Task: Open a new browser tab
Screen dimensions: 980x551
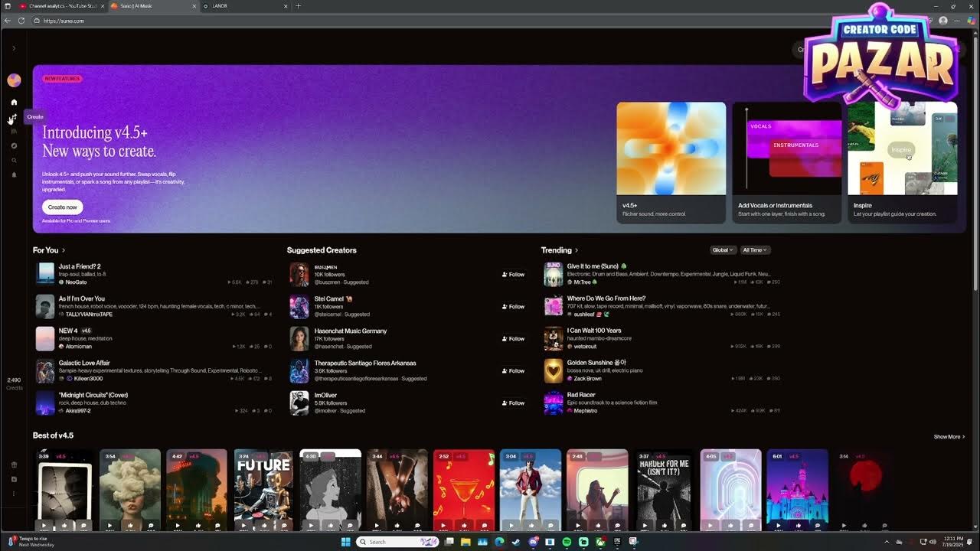Action: [x=299, y=6]
